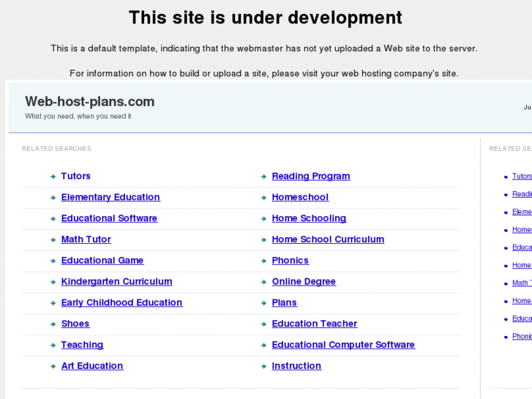Click the 'What you need, when you need it' tagline
The height and width of the screenshot is (399, 532).
pyautogui.click(x=78, y=116)
